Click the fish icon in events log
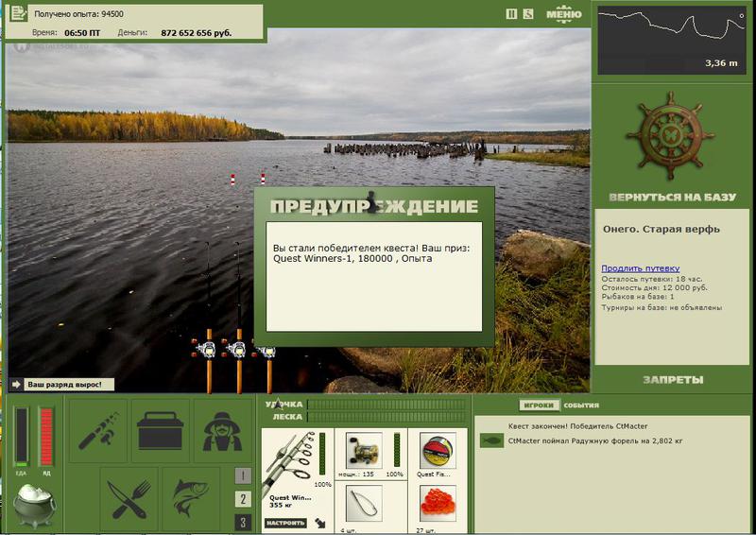The image size is (756, 535). (491, 440)
